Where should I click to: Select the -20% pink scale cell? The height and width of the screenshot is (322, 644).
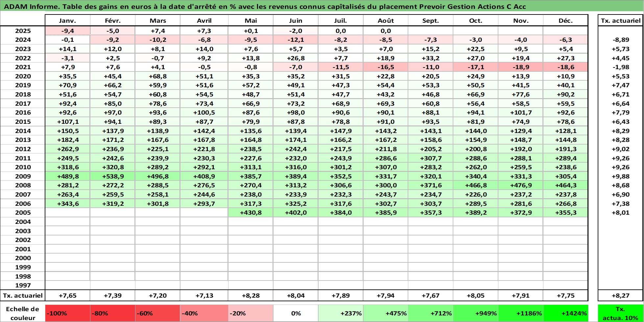click(250, 313)
